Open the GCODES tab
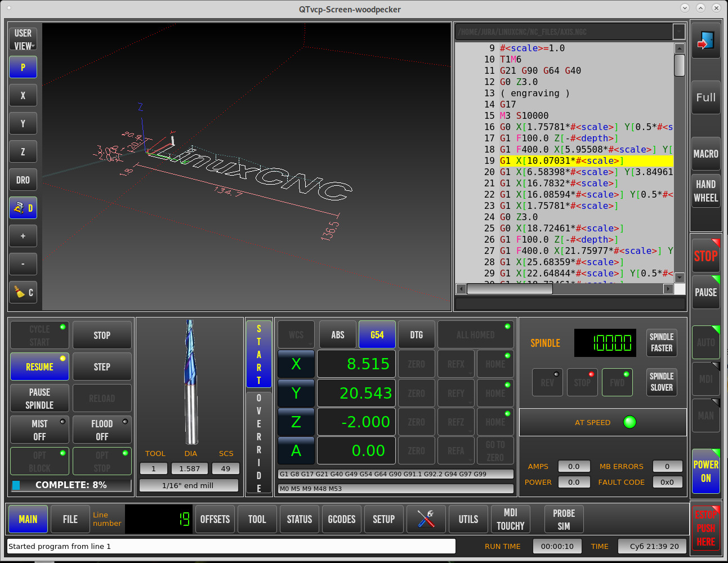 (x=342, y=519)
